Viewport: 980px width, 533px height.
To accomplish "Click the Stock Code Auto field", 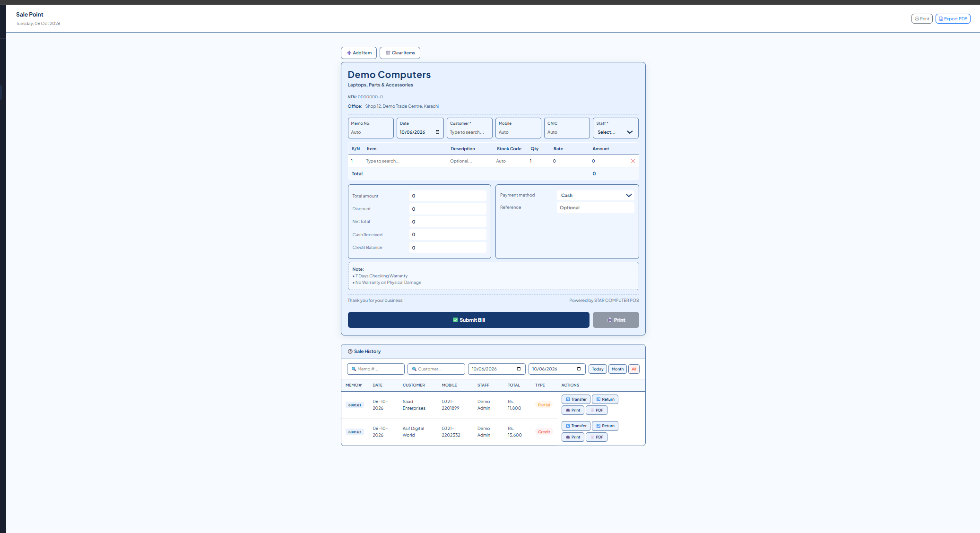I will pos(511,161).
